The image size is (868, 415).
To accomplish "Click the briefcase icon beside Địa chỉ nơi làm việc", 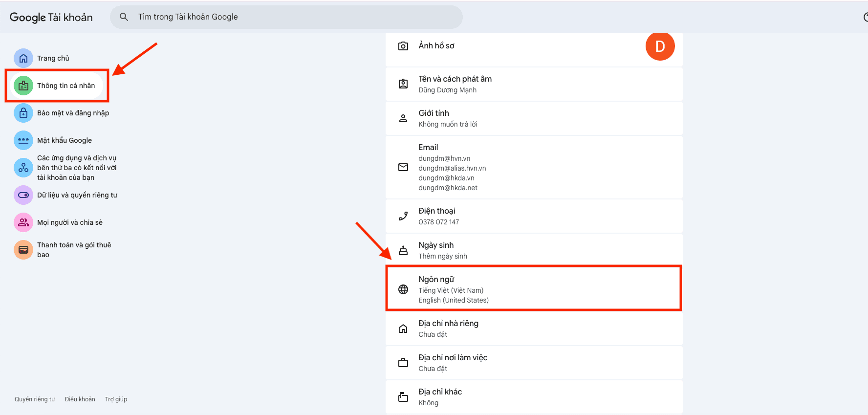I will [x=403, y=363].
